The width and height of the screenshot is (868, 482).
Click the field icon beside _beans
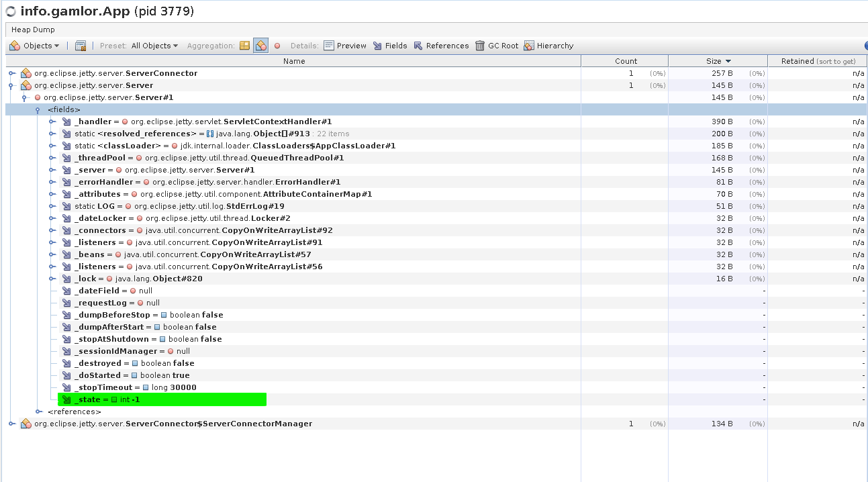[x=66, y=254]
